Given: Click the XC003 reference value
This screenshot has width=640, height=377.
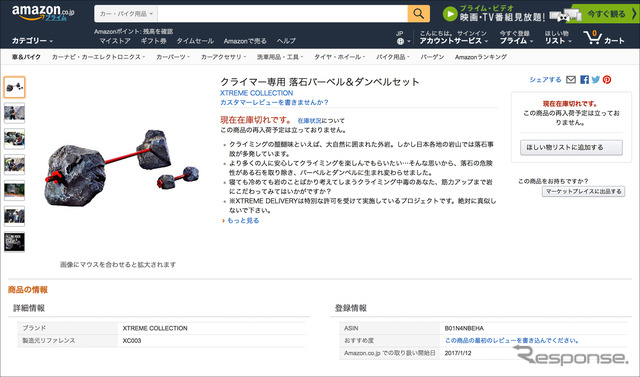Looking at the screenshot, I should [x=132, y=340].
